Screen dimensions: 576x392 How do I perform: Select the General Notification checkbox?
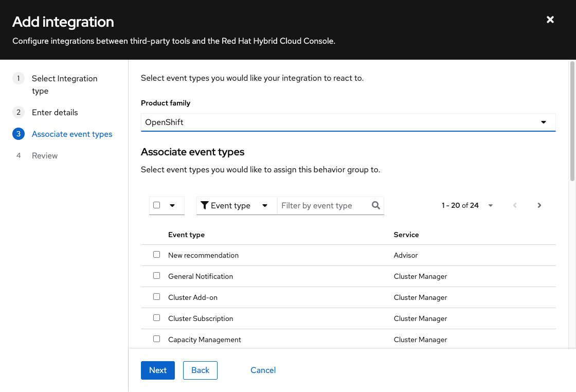click(157, 276)
